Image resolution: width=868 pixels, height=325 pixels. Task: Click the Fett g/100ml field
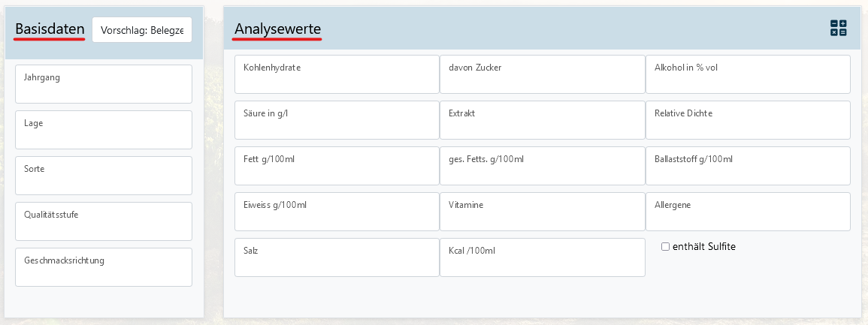point(337,166)
